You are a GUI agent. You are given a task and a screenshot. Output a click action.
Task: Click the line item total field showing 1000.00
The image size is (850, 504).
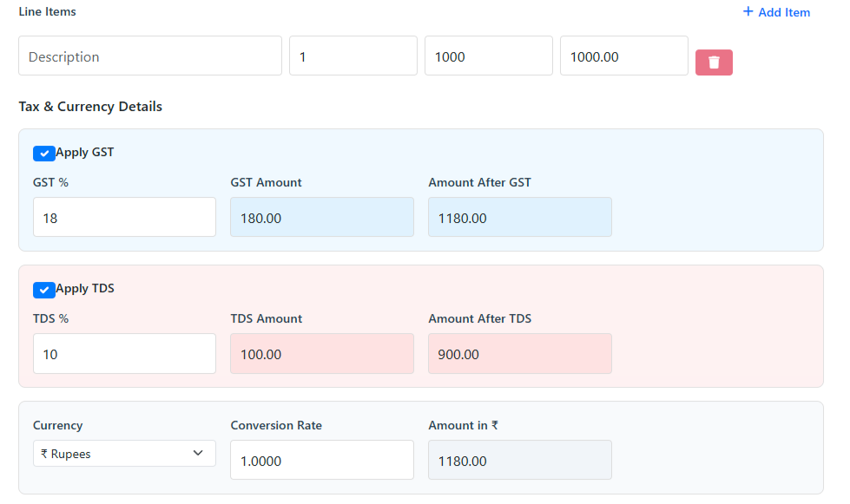[x=623, y=56]
